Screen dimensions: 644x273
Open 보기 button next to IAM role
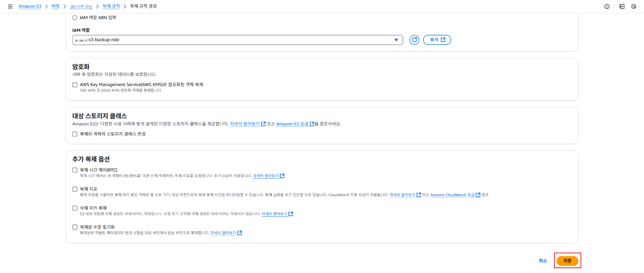click(437, 40)
